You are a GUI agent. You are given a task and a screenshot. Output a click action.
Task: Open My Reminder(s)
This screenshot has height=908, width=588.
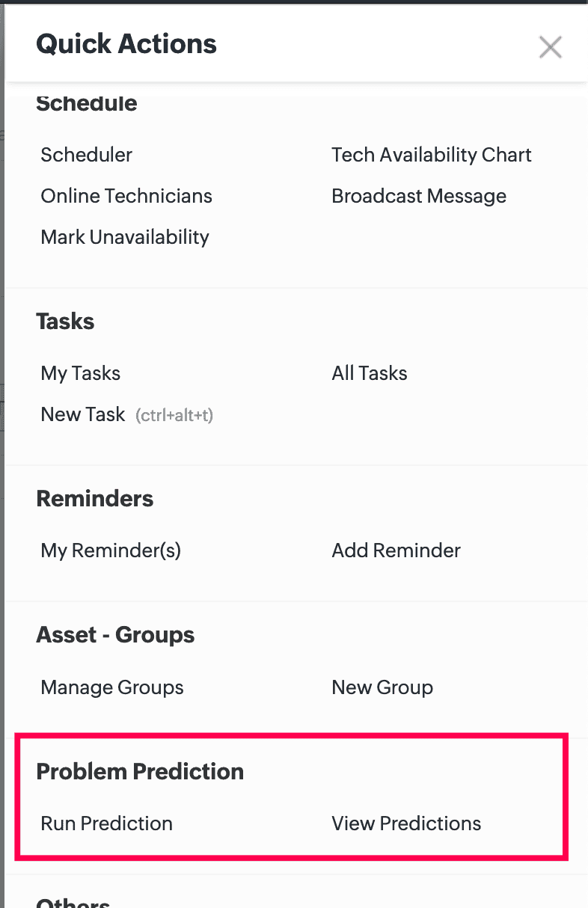click(x=111, y=550)
